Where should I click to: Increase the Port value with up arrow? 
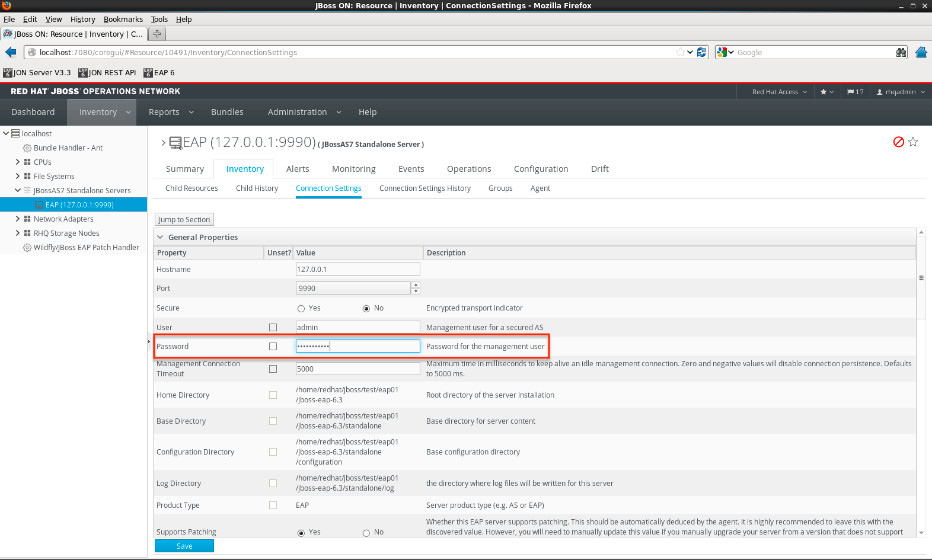pos(416,285)
